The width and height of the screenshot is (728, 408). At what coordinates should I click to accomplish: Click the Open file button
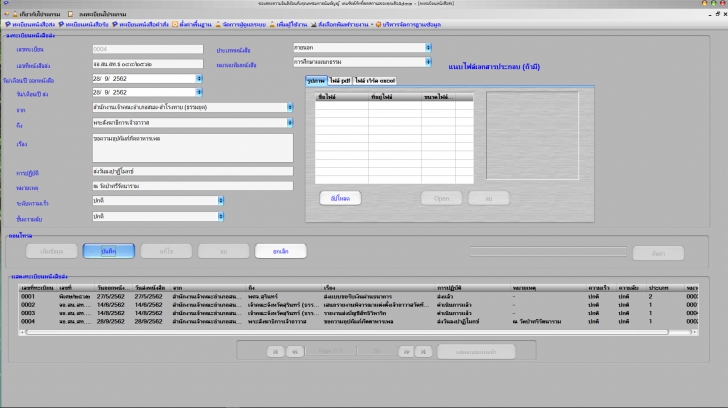coord(441,198)
